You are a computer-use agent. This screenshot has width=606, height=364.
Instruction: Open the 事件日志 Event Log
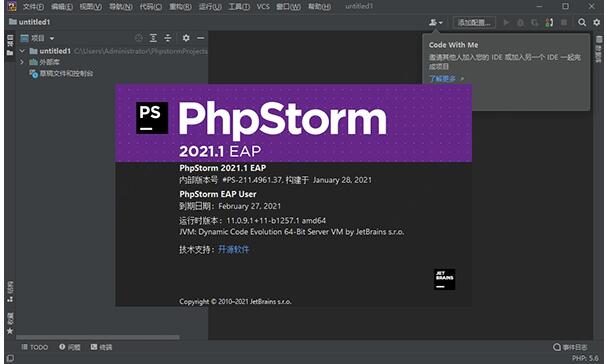click(x=570, y=347)
